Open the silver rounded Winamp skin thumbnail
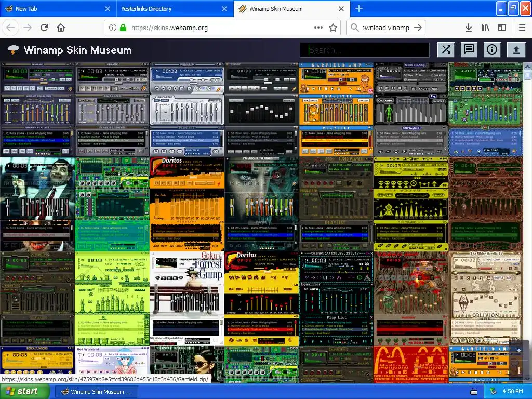The image size is (532, 399). pyautogui.click(x=187, y=110)
